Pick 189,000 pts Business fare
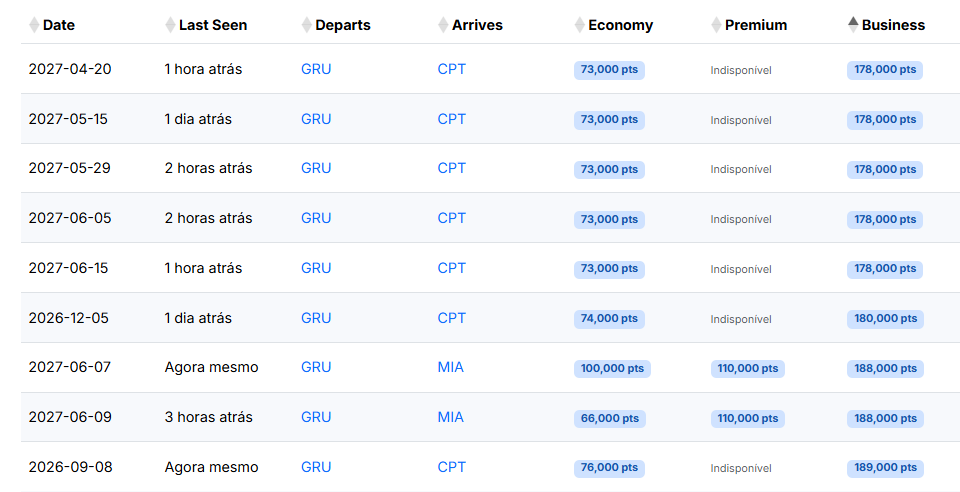The height and width of the screenshot is (492, 960). 885,468
